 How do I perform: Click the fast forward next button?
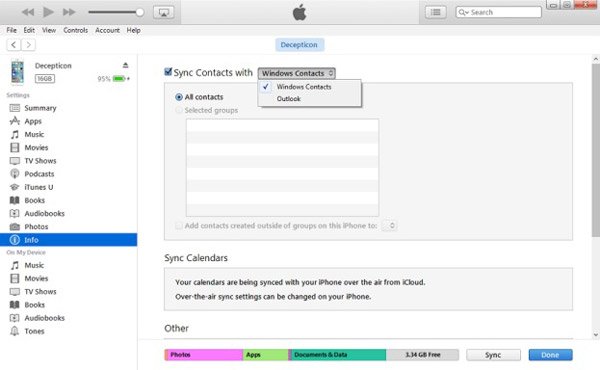(x=69, y=12)
